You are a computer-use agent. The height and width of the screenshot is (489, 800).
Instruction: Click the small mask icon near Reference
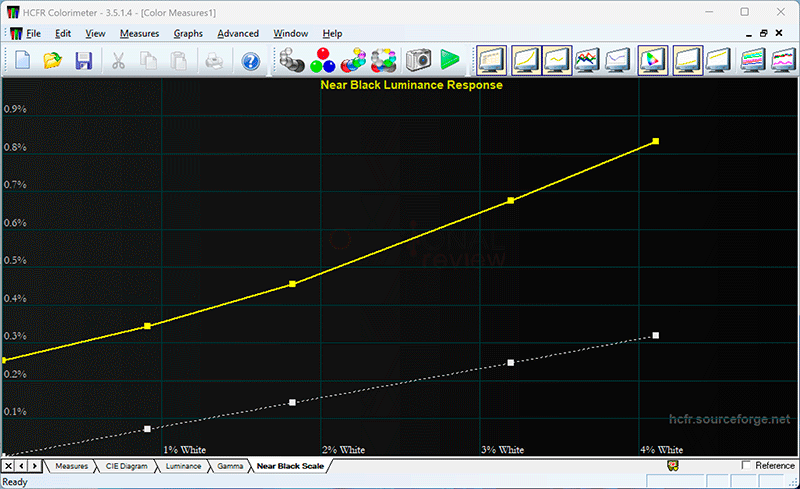673,466
